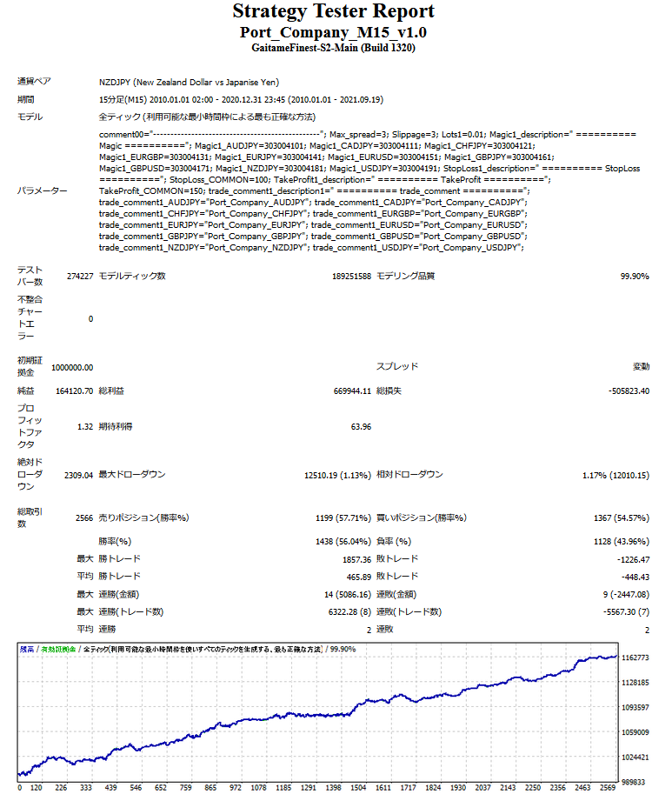Select total trades value 2566
The height and width of the screenshot is (801, 672).
pyautogui.click(x=84, y=518)
